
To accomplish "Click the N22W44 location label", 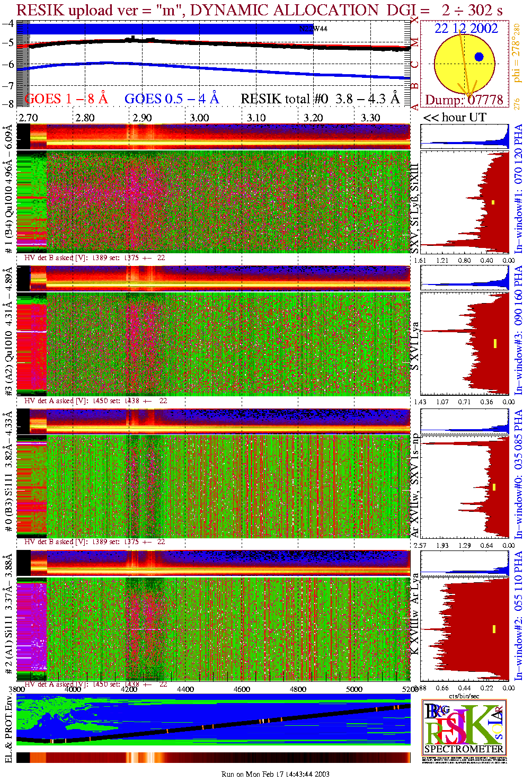I will pyautogui.click(x=313, y=29).
